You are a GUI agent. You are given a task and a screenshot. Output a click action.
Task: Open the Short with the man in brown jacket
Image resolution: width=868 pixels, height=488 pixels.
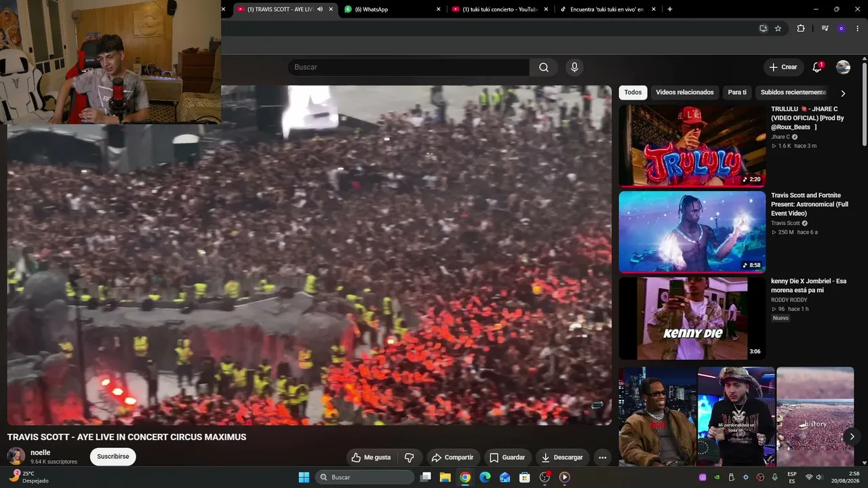tap(657, 416)
